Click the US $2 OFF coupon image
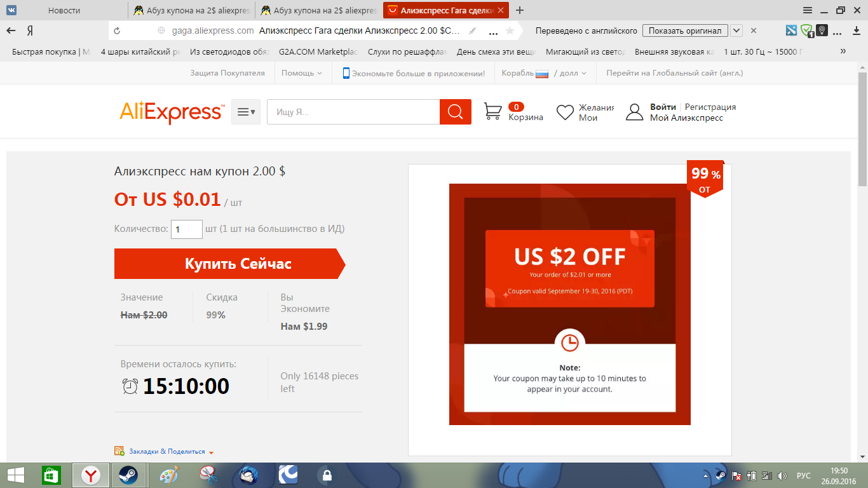The height and width of the screenshot is (488, 868). point(570,304)
